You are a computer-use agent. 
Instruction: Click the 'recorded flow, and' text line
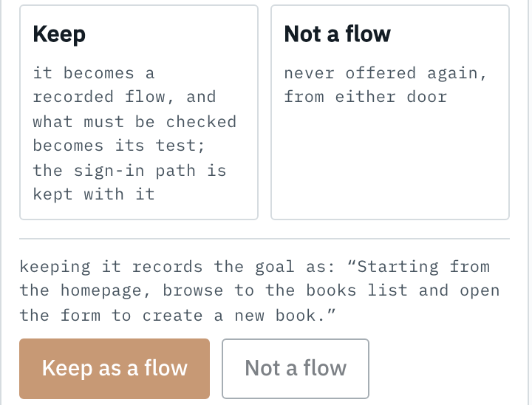[x=125, y=97]
